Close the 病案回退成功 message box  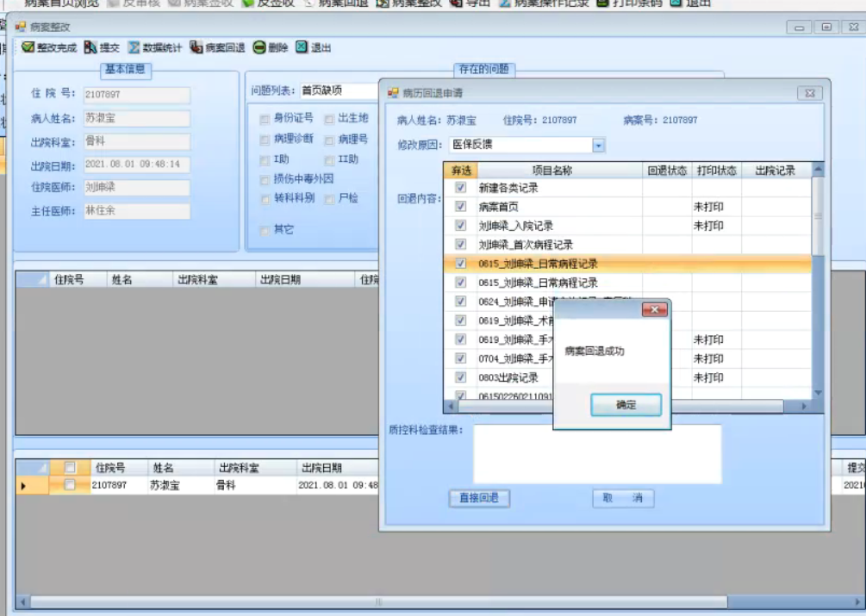tap(655, 309)
